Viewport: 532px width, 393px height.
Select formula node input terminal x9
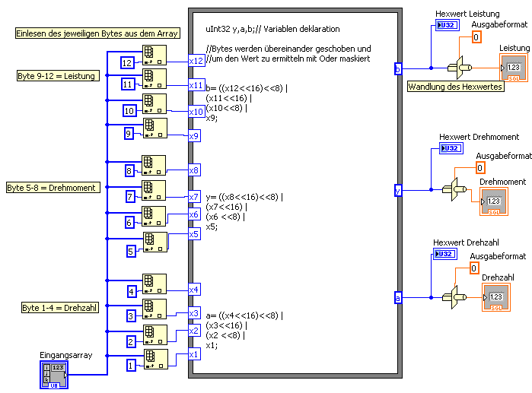point(194,136)
